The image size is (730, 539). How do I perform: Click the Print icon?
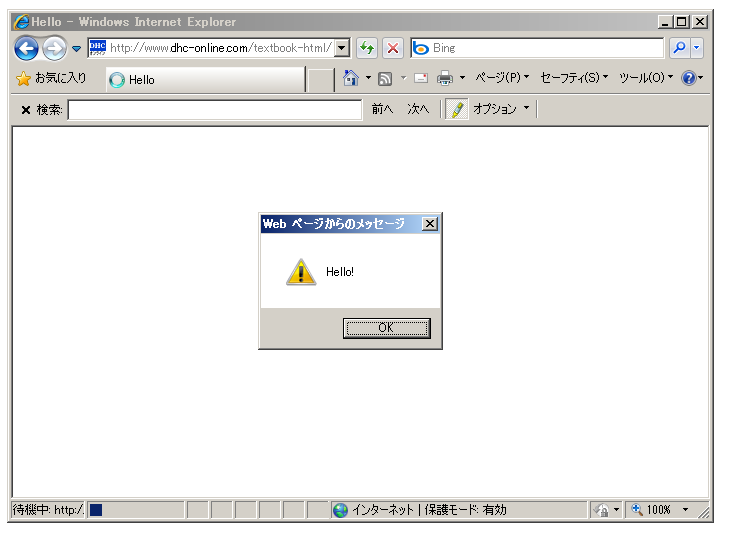[445, 78]
